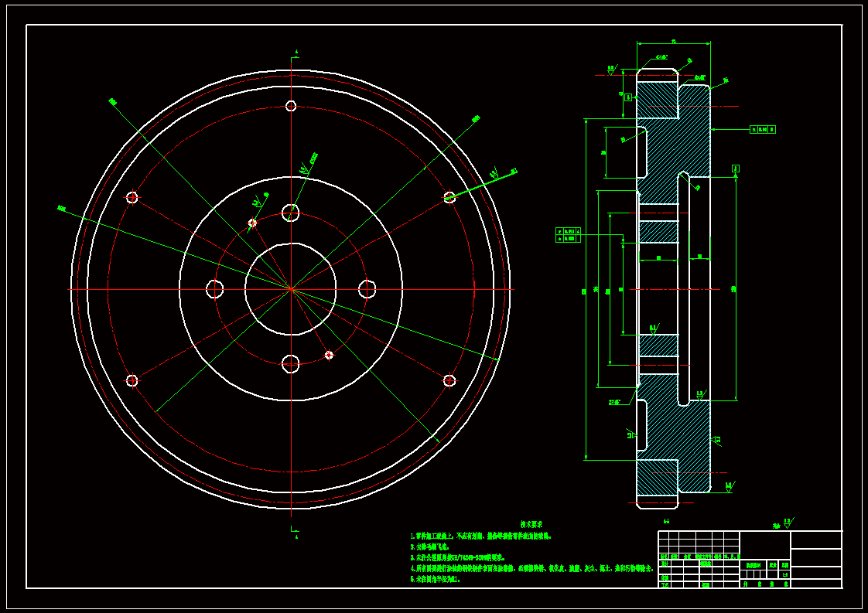
Task: Click the boxed datum symbol at right of section
Action: (x=735, y=168)
